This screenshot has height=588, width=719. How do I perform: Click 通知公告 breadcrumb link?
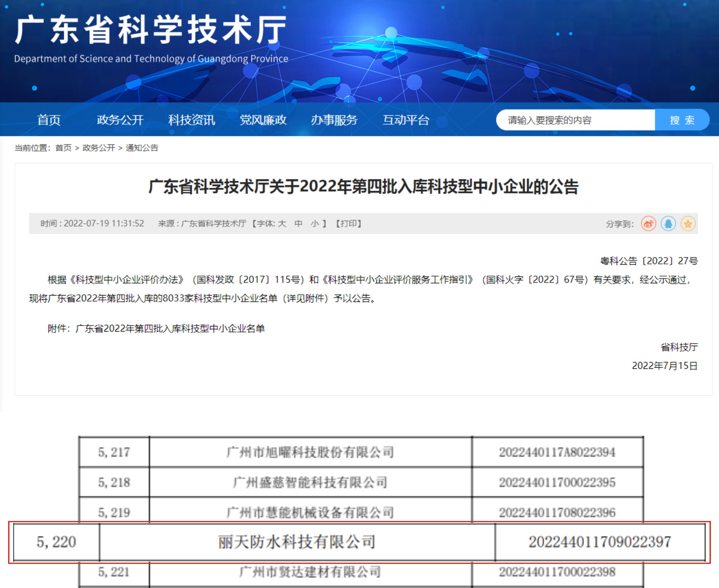point(142,148)
